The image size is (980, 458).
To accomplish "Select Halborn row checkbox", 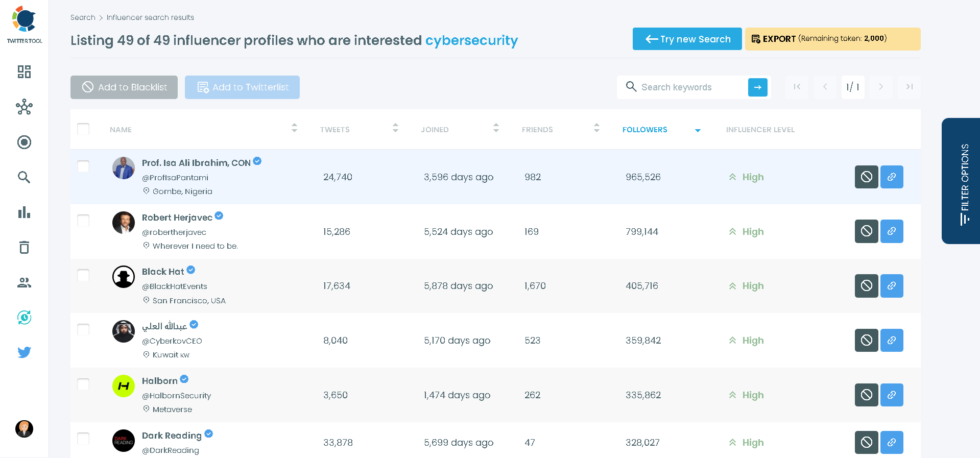I will pos(83,384).
